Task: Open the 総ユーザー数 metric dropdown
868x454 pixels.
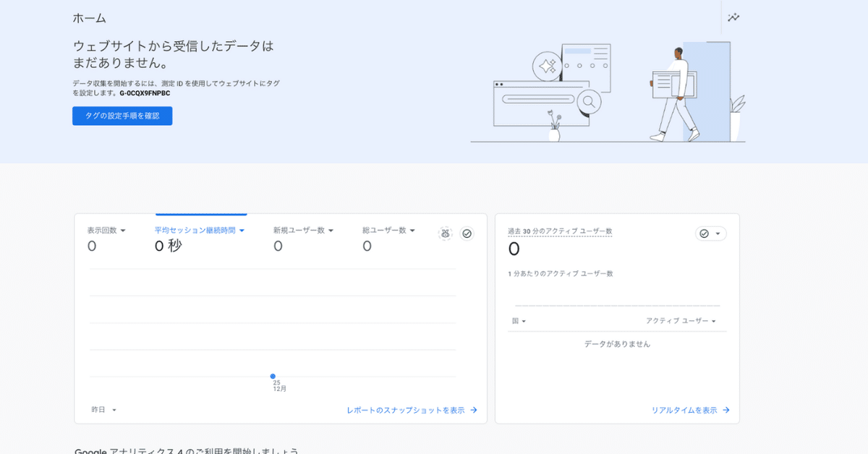Action: point(389,231)
